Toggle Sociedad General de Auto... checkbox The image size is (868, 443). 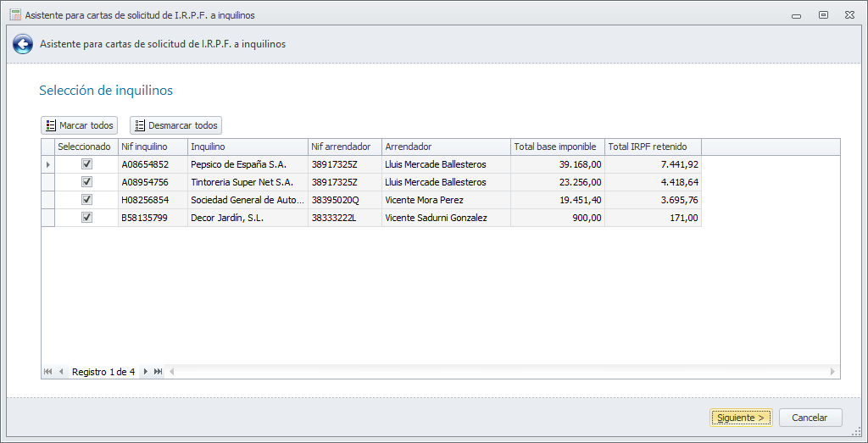pyautogui.click(x=86, y=200)
